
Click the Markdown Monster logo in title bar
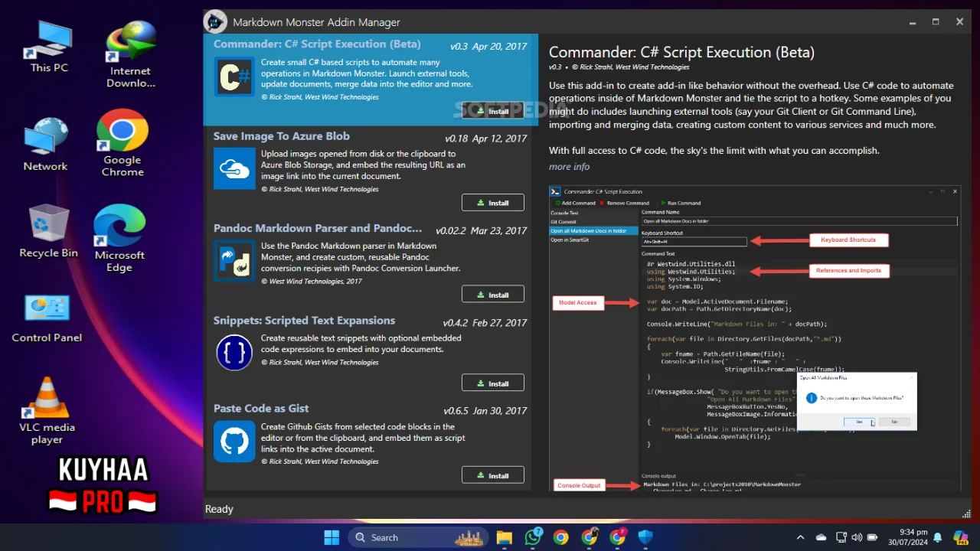coord(215,22)
